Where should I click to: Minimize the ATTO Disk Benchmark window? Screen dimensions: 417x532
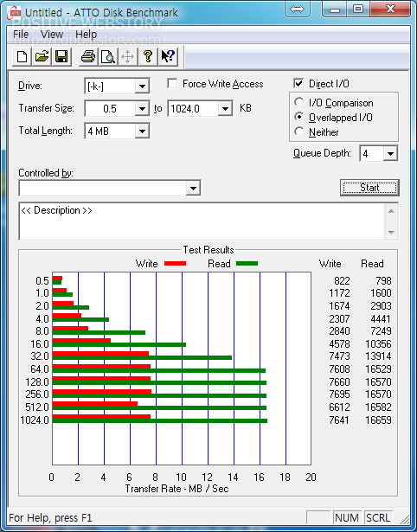[335, 9]
